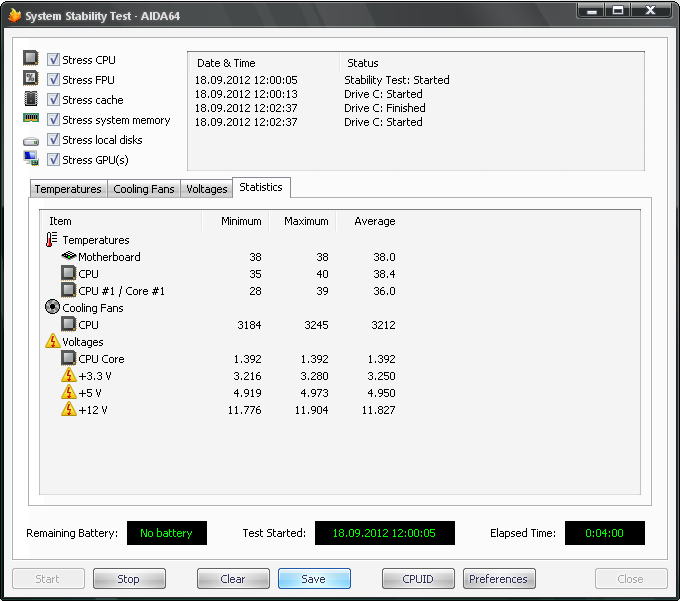Click the Minimum column header
Image resolution: width=680 pixels, height=601 pixels.
[235, 221]
